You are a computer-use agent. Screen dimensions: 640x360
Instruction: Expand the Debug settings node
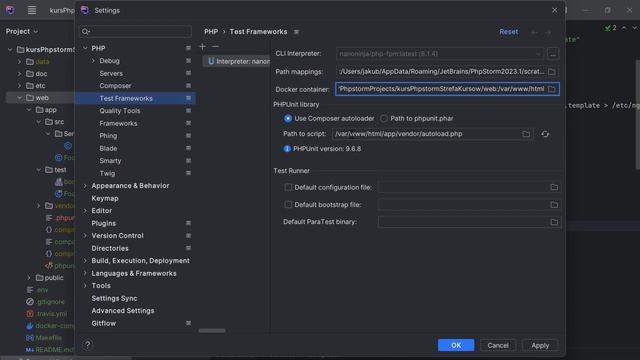(93, 61)
